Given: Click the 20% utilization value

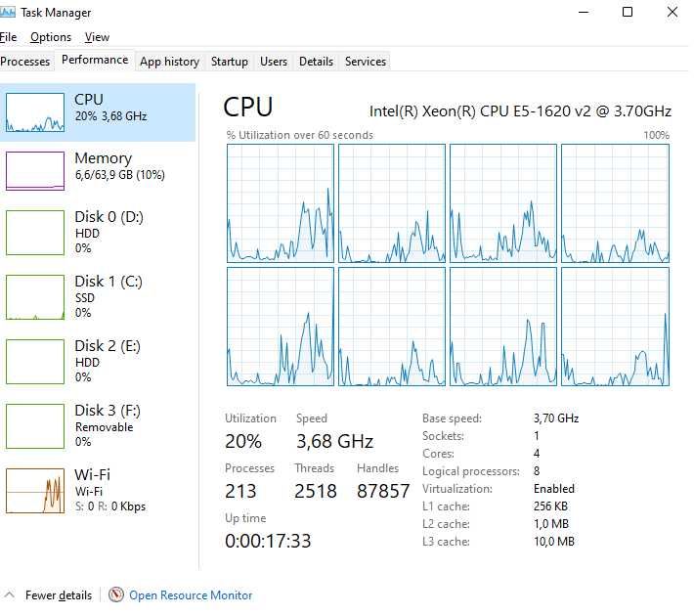Looking at the screenshot, I should click(x=243, y=442).
